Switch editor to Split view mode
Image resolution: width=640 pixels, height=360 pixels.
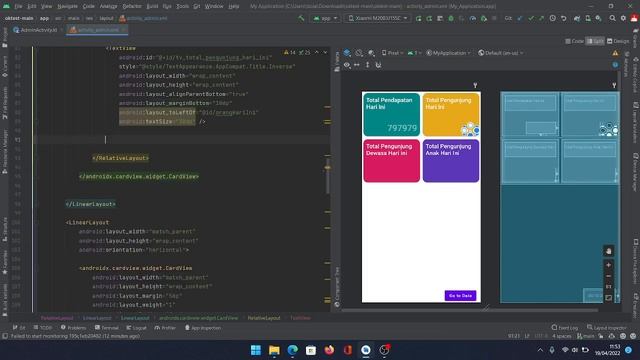(x=596, y=41)
